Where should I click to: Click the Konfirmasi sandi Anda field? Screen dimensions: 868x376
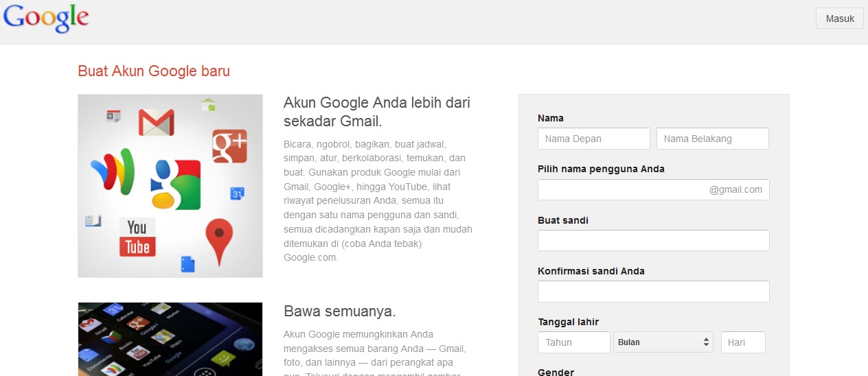click(x=654, y=292)
